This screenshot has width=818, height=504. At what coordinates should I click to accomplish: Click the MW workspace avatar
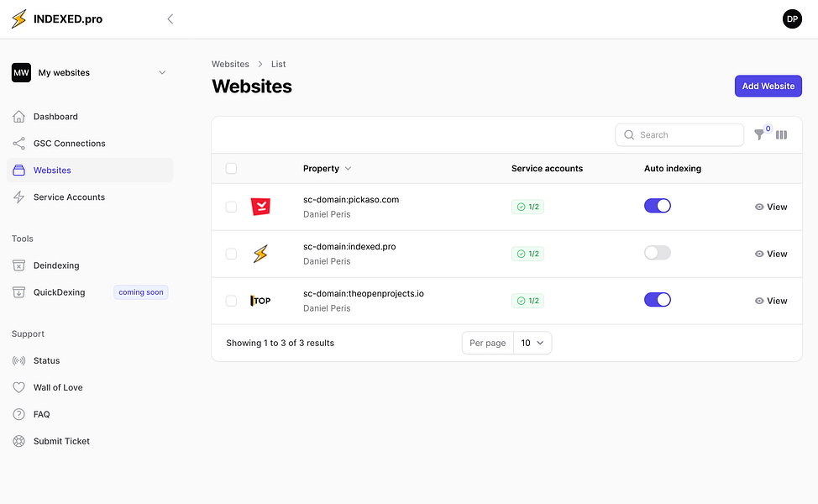tap(21, 72)
